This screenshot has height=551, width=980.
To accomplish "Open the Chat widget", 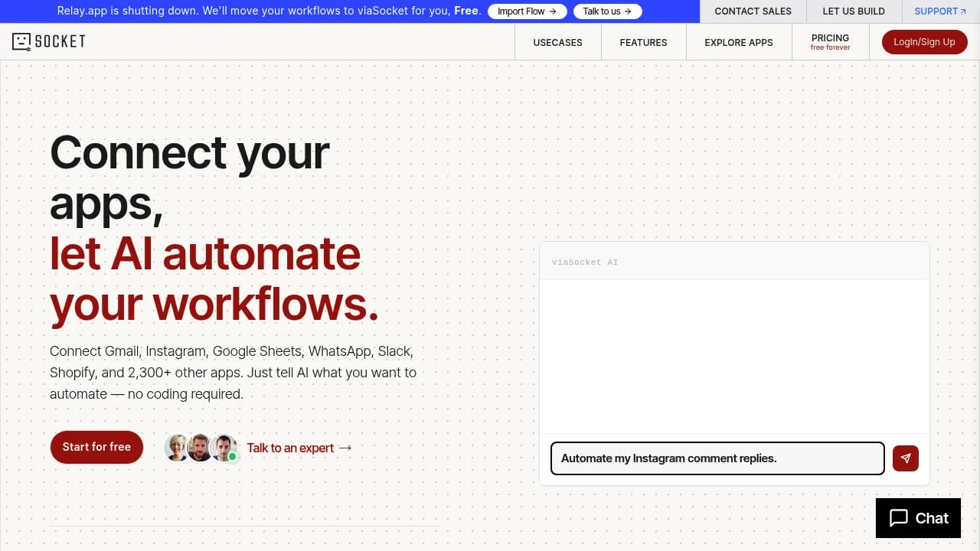I will pyautogui.click(x=919, y=518).
